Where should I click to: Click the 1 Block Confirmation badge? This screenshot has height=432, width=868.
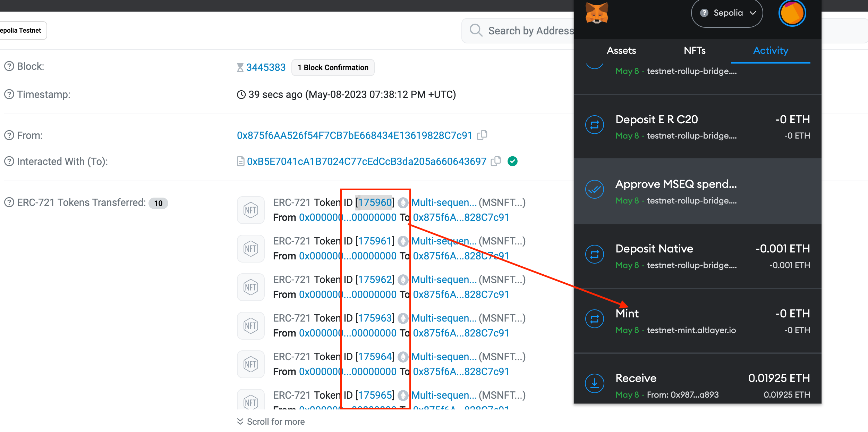(x=333, y=67)
